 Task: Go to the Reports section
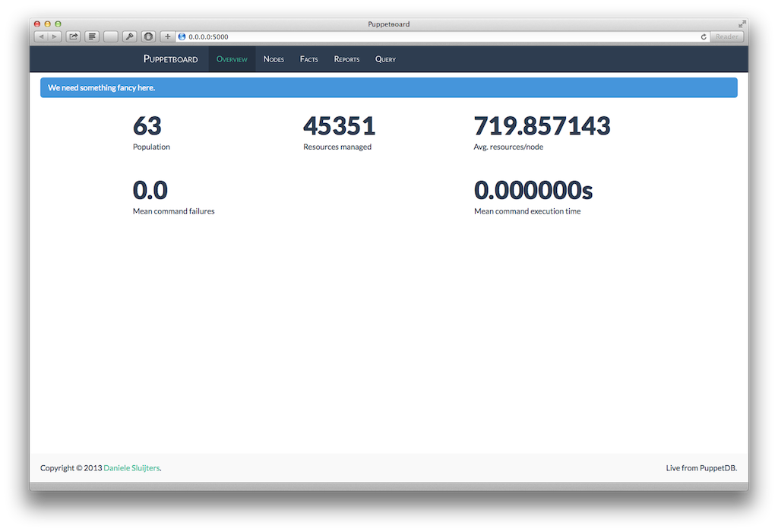(x=346, y=59)
